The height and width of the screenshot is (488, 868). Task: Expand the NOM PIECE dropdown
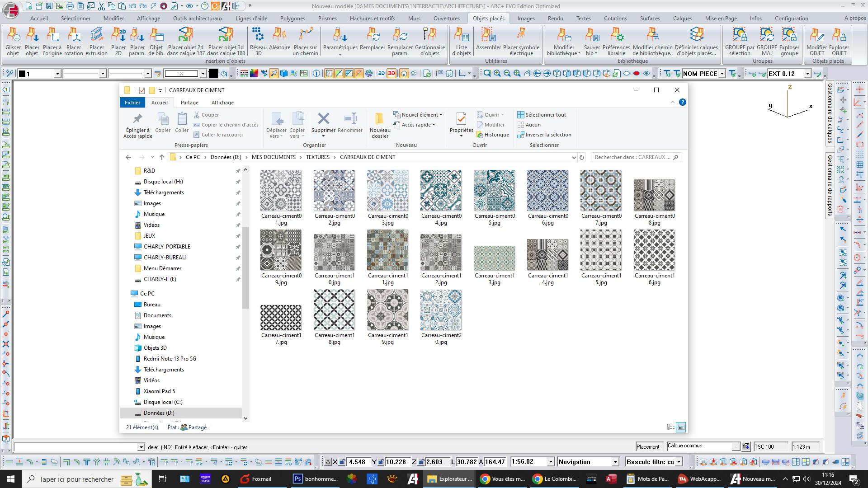(722, 74)
